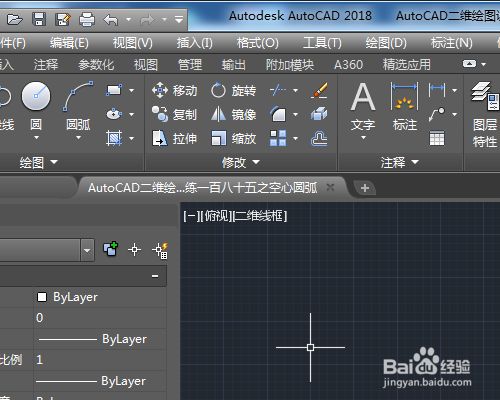Click the Trim tool icon
Viewport: 500px width, 400px height.
(x=278, y=90)
